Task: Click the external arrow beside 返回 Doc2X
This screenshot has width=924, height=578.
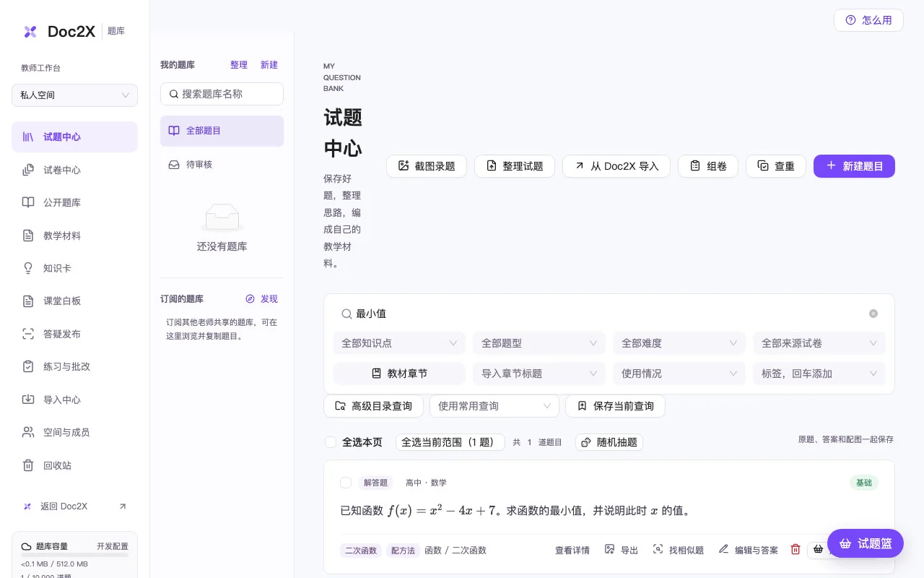Action: click(123, 506)
